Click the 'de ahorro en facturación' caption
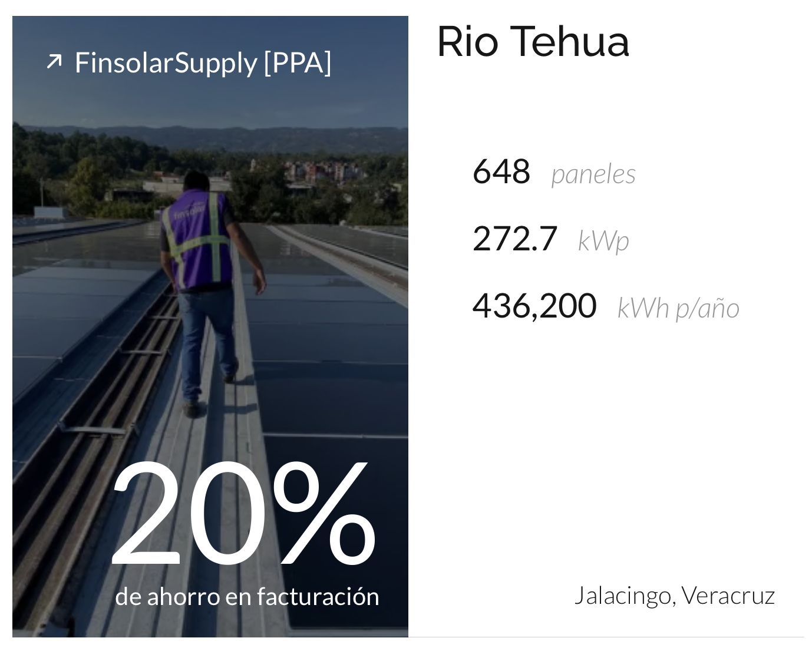This screenshot has width=812, height=661. pyautogui.click(x=247, y=597)
